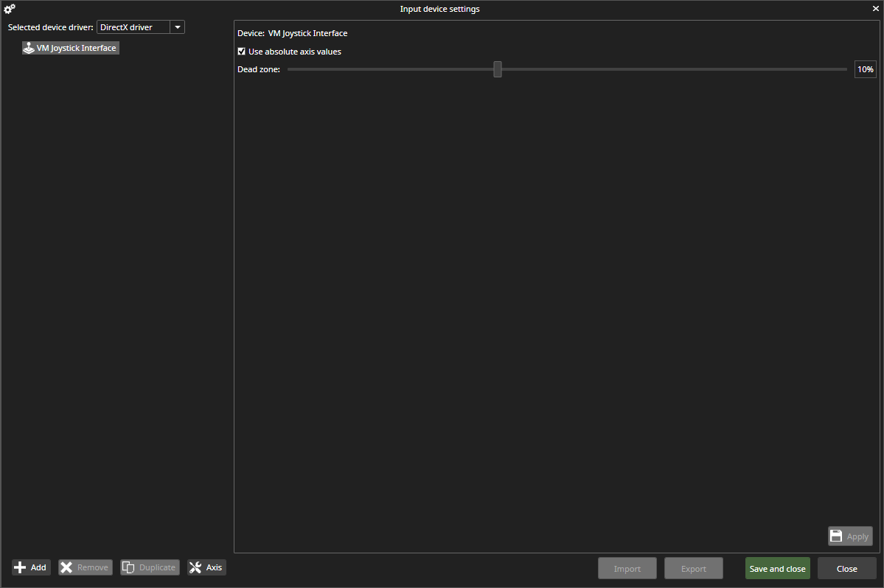884x588 pixels.
Task: Click Save and close
Action: (777, 568)
